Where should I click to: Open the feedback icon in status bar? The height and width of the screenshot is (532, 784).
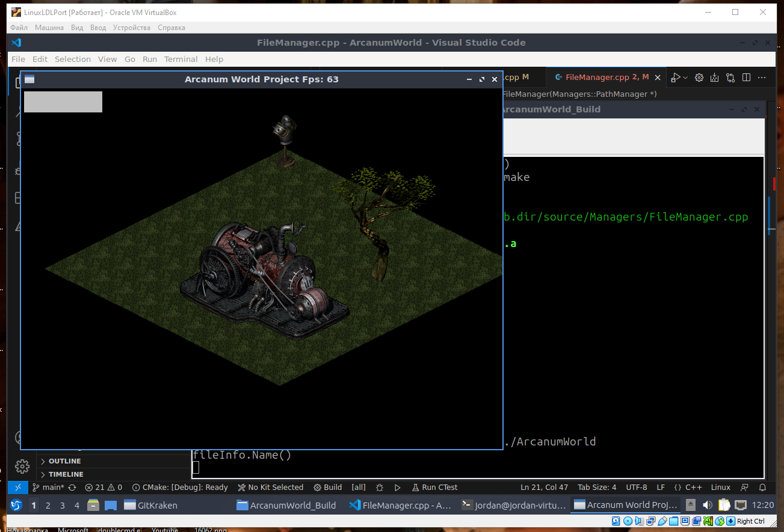745,488
